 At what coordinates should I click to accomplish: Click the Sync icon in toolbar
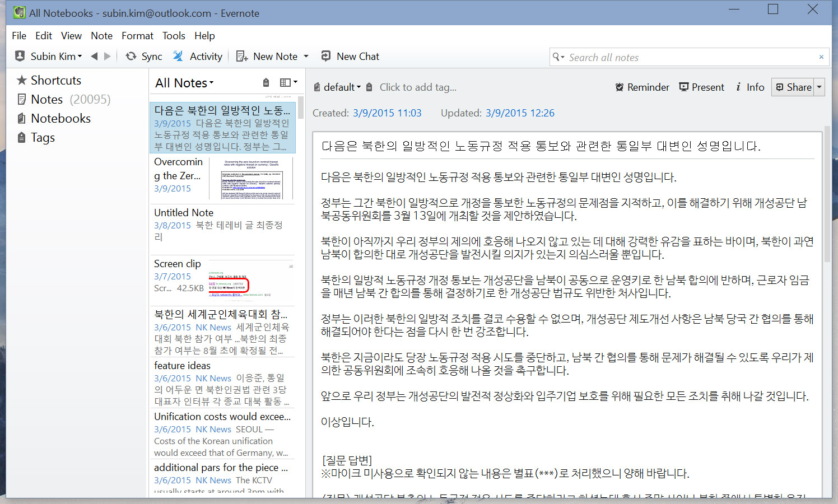click(x=131, y=57)
